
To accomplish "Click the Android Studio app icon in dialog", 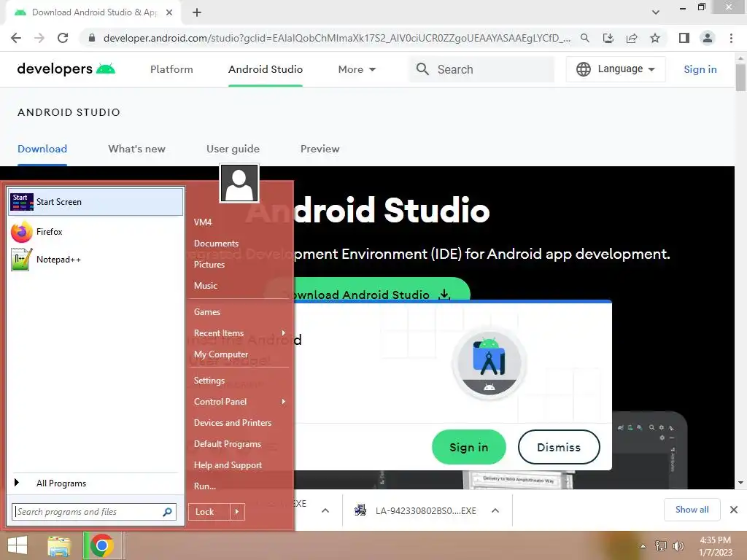I will click(x=489, y=363).
